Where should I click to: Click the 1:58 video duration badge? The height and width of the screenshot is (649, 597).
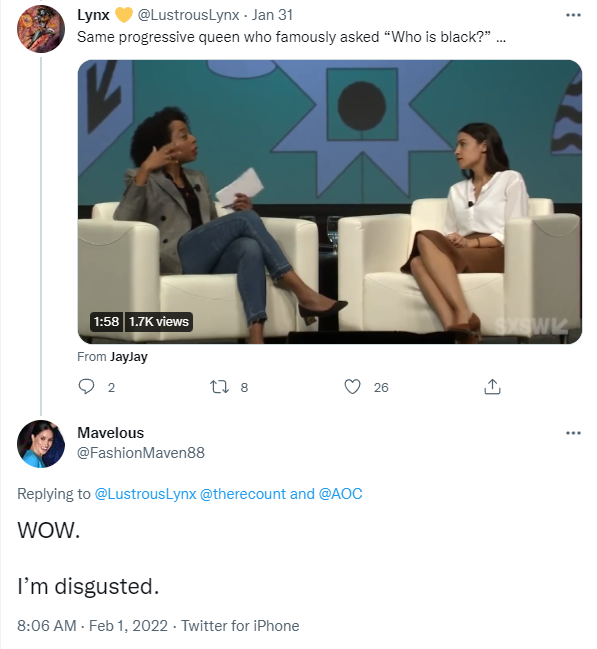[106, 322]
